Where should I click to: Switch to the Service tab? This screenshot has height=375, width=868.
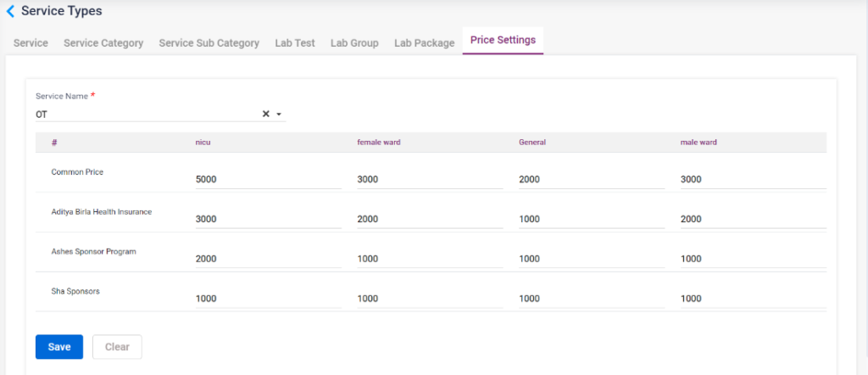point(31,42)
